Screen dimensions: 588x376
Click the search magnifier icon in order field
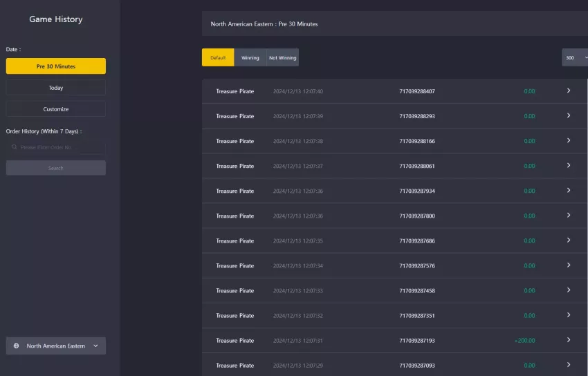[x=15, y=147]
